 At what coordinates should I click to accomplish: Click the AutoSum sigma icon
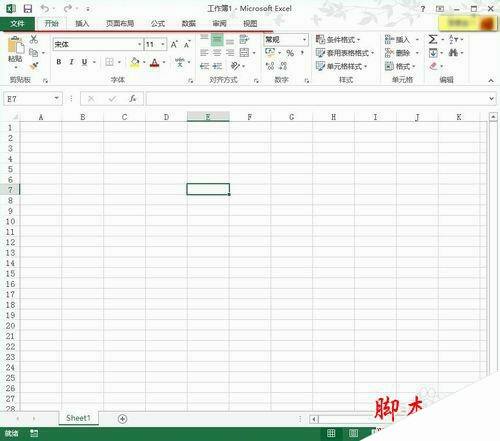coord(433,40)
